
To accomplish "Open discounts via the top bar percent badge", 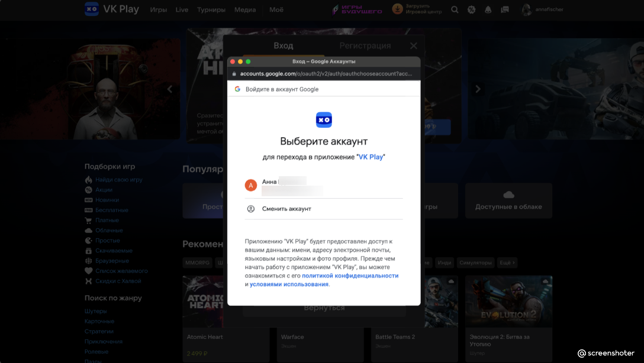I will [x=472, y=9].
